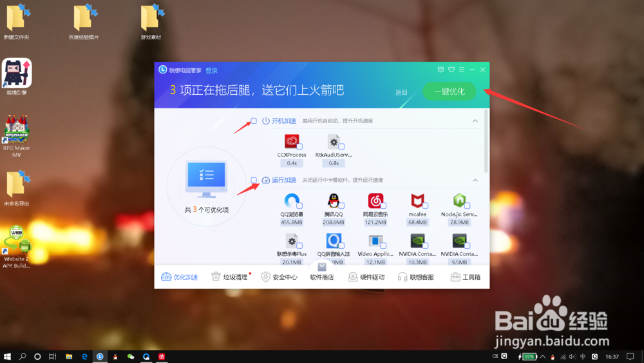Click the 208.6MB size label
644x363 pixels.
point(334,222)
